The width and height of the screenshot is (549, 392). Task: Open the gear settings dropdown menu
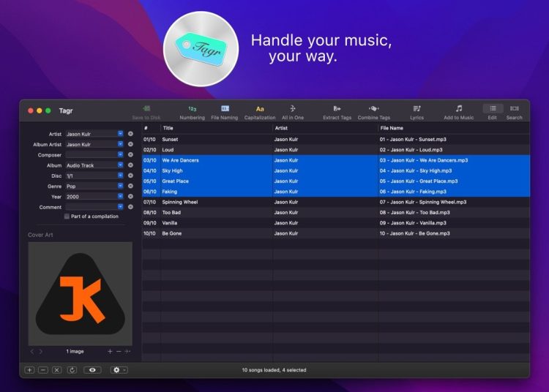(x=119, y=370)
